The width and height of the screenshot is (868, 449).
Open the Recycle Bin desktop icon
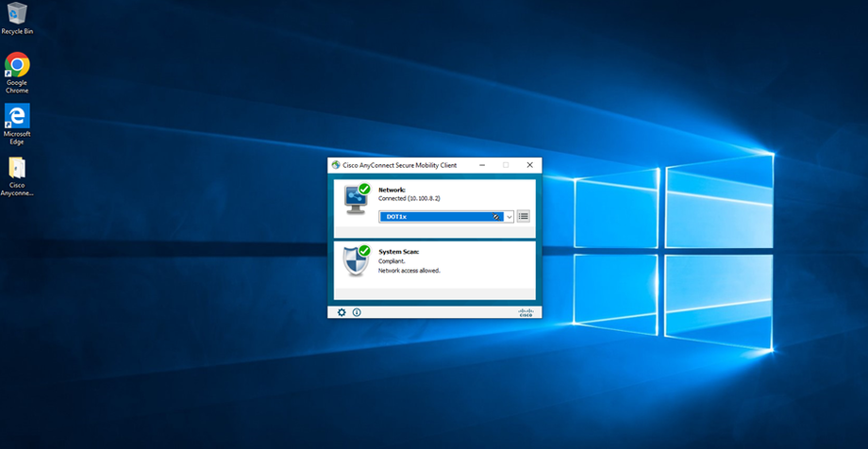point(17,18)
